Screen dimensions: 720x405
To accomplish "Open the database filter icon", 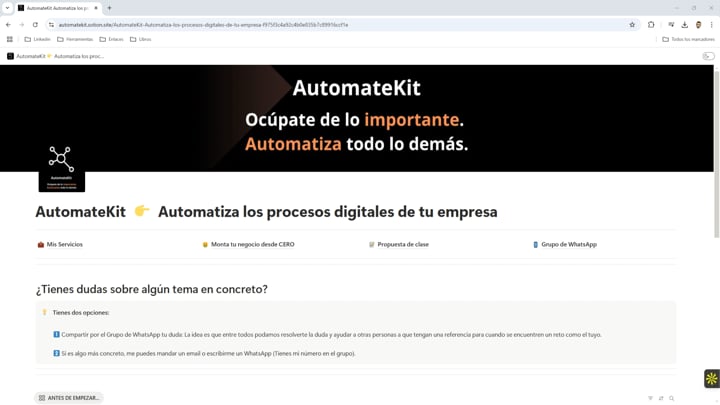I will 650,398.
